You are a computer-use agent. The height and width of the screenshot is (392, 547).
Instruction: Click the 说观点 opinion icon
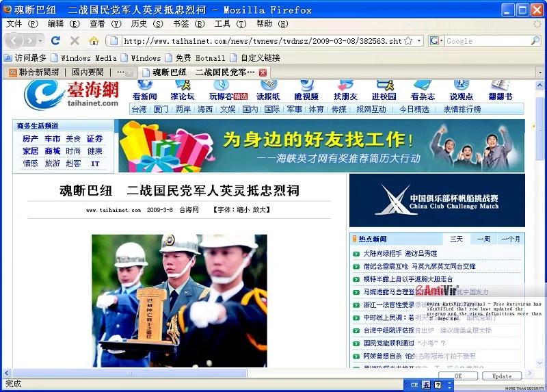pyautogui.click(x=461, y=85)
